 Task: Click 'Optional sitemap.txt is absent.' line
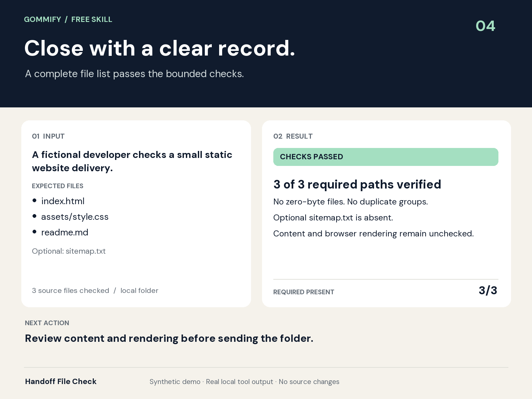(333, 218)
